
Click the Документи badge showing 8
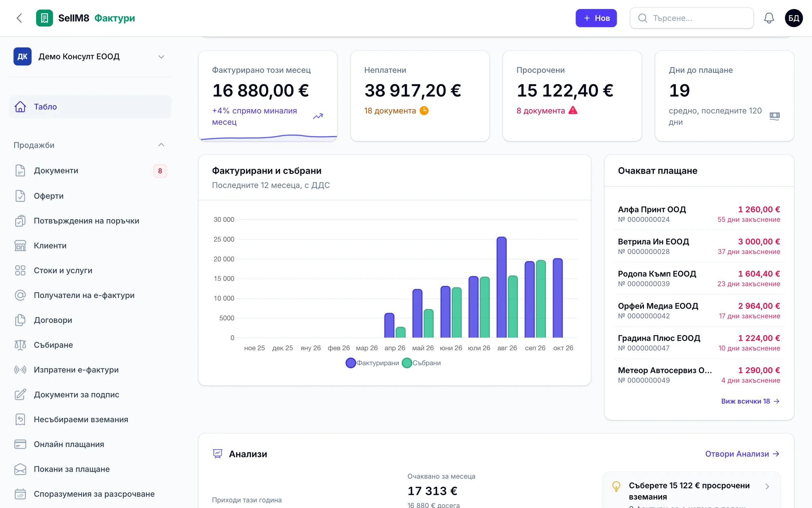(160, 171)
